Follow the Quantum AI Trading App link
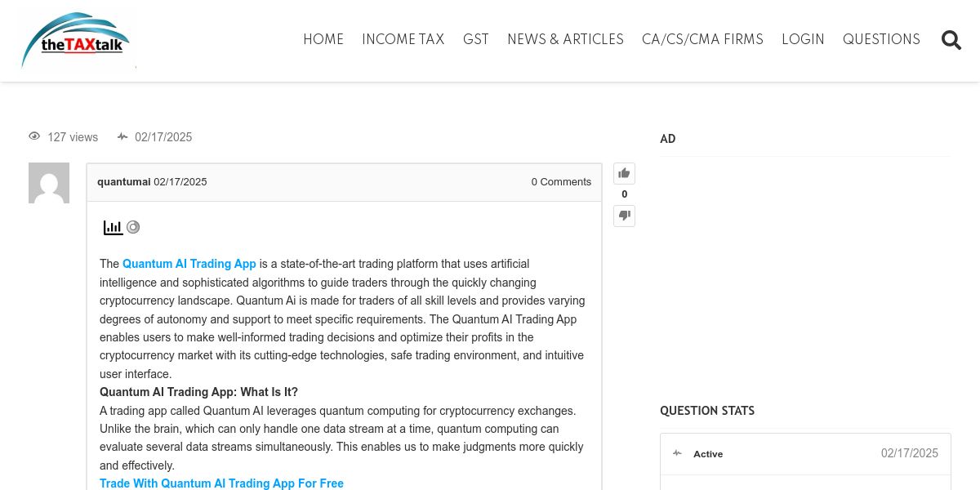Viewport: 980px width, 490px height. pos(189,264)
